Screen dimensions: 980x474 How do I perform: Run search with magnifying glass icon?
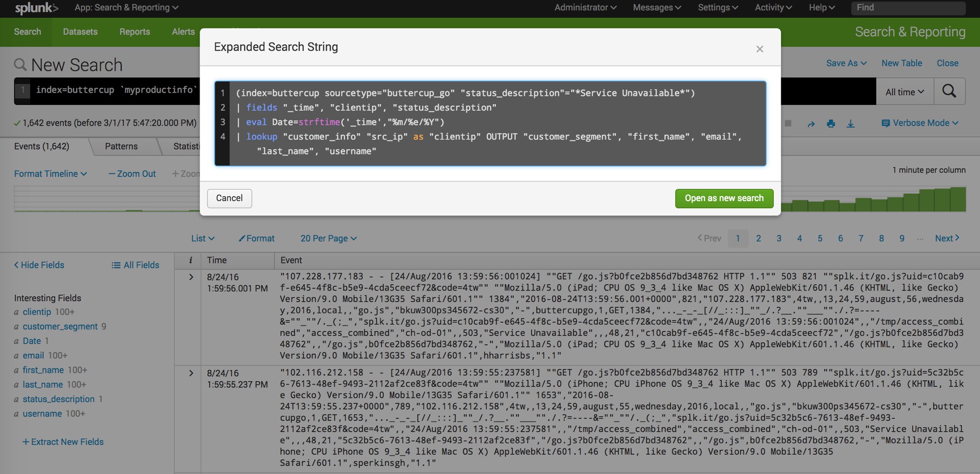coord(949,91)
